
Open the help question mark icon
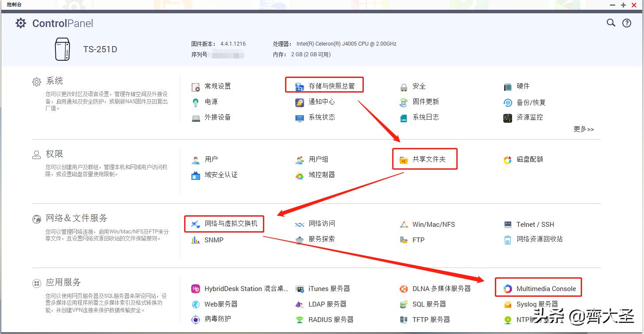pyautogui.click(x=627, y=23)
